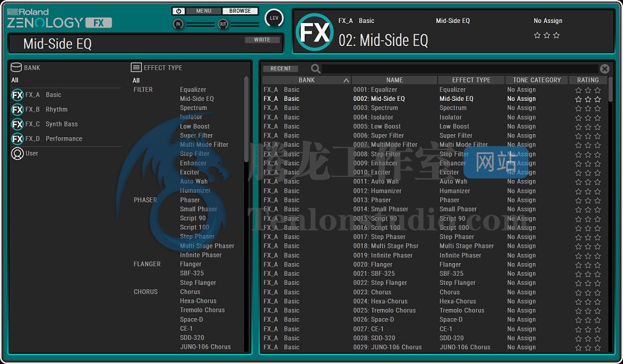Select the CHORUS category label
623x364 pixels.
[x=146, y=292]
